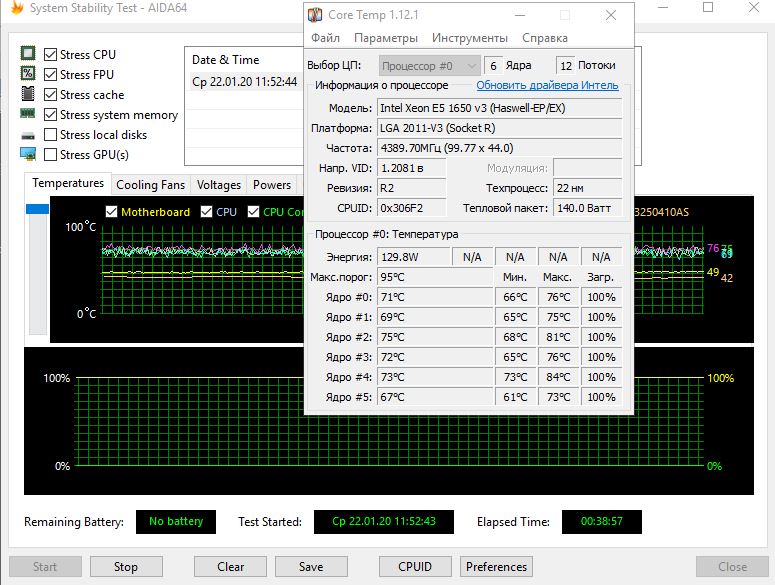Click the 95°C maximum threshold value
The image size is (775, 585).
coord(435,277)
